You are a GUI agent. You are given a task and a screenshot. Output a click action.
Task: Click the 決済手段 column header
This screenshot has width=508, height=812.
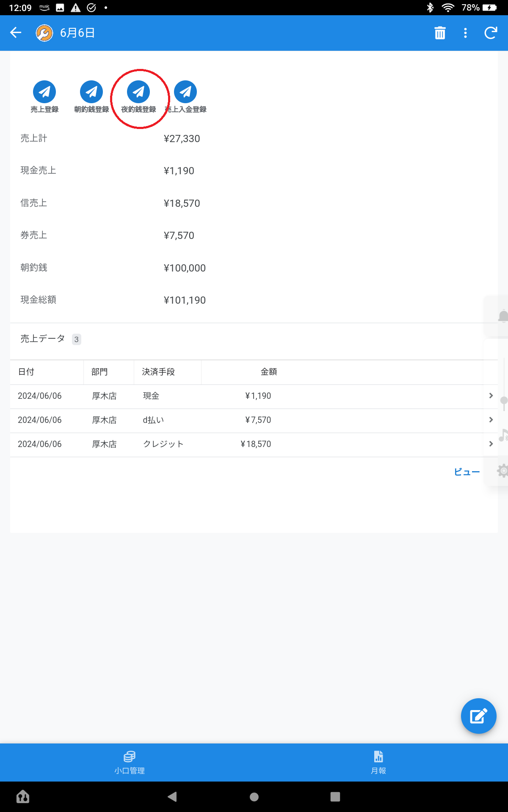point(158,372)
